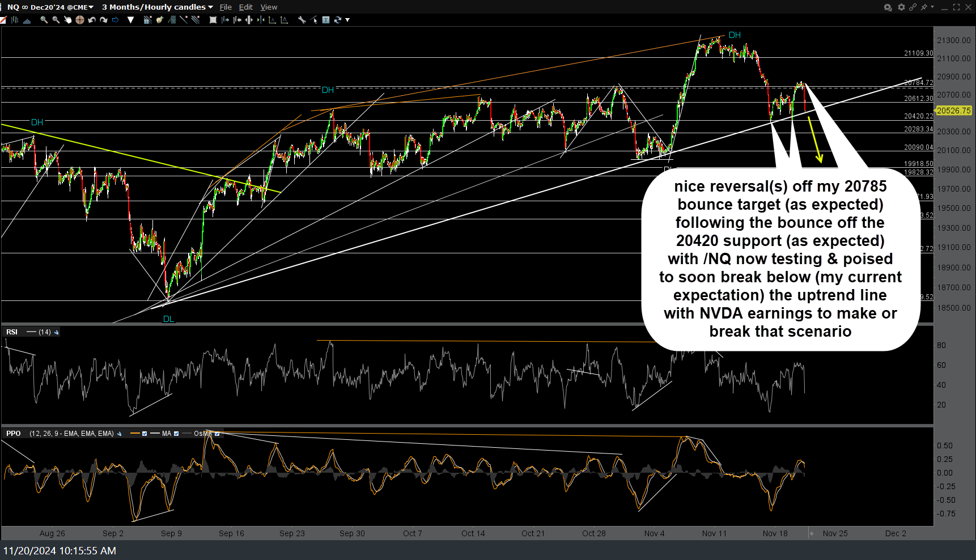976x560 pixels.
Task: Uncheck the PPO orange line checkbox
Action: click(145, 434)
